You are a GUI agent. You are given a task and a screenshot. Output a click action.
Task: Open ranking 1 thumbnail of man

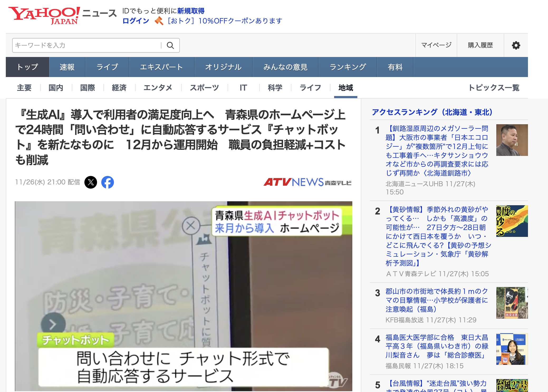pos(512,140)
